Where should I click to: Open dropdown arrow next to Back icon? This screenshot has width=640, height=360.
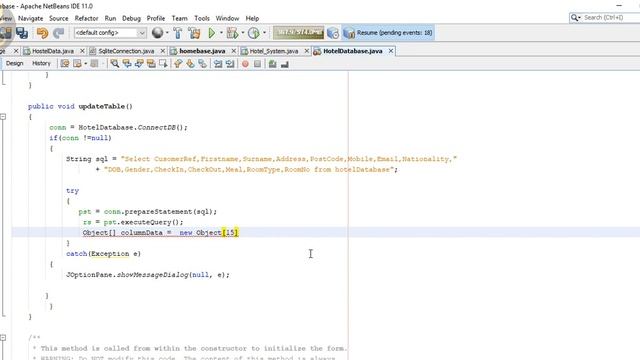[x=85, y=64]
